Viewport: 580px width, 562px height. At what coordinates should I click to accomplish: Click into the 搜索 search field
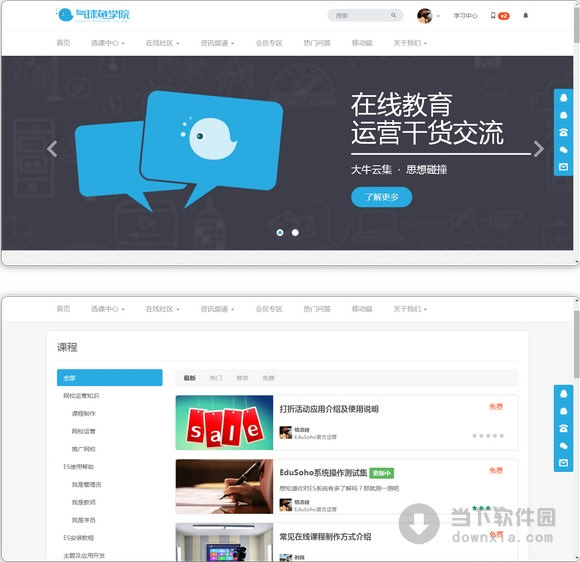click(x=365, y=16)
